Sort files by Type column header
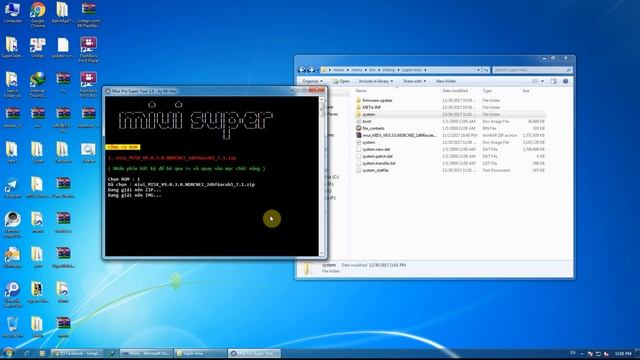 click(487, 91)
